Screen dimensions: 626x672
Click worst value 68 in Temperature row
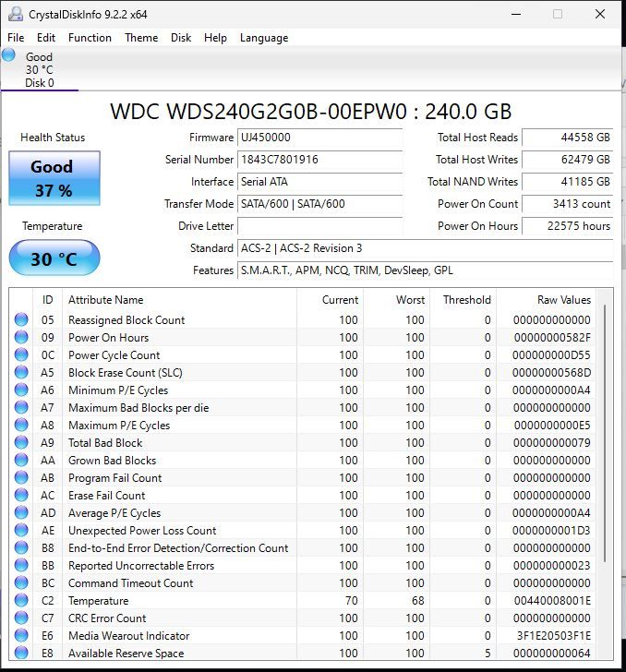[x=418, y=601]
